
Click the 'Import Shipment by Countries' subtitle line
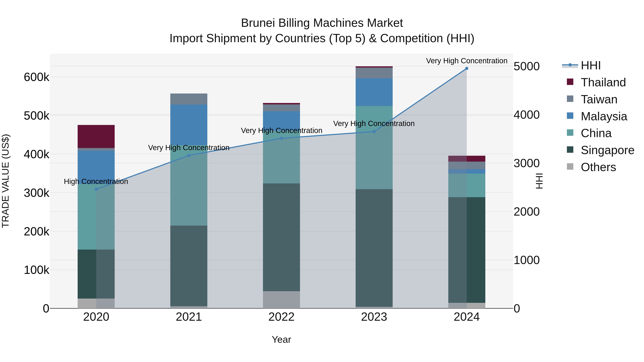(x=322, y=38)
